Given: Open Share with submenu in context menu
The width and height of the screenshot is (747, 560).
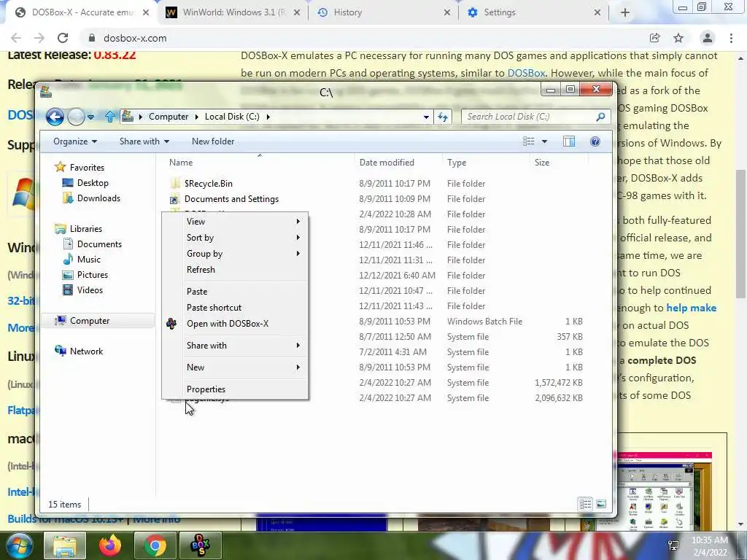Looking at the screenshot, I should pyautogui.click(x=236, y=346).
